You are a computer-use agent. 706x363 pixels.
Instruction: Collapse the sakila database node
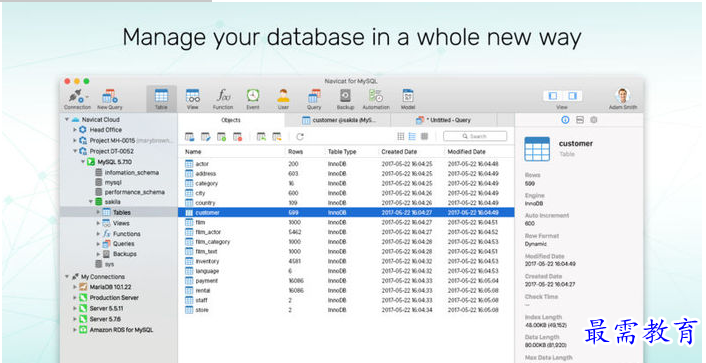91,202
